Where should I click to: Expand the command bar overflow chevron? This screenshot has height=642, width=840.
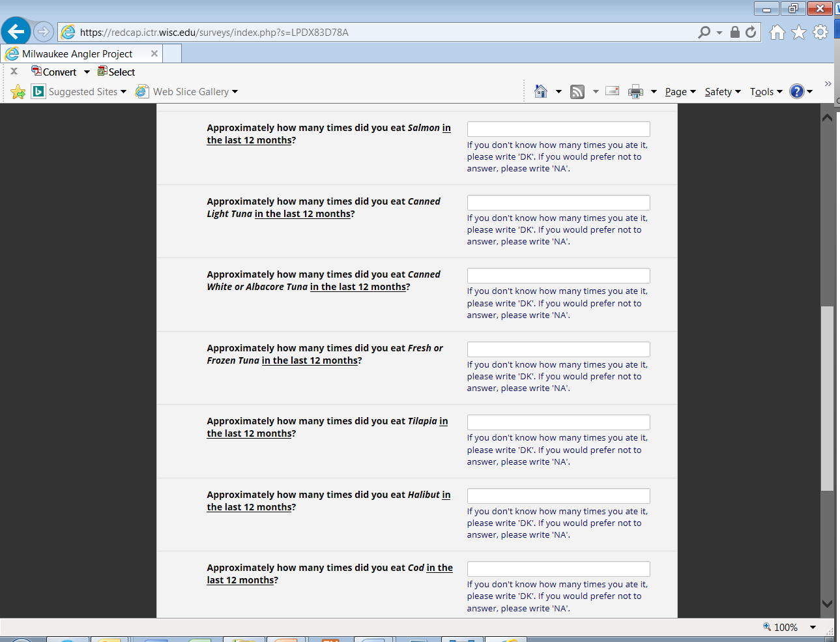[x=828, y=83]
